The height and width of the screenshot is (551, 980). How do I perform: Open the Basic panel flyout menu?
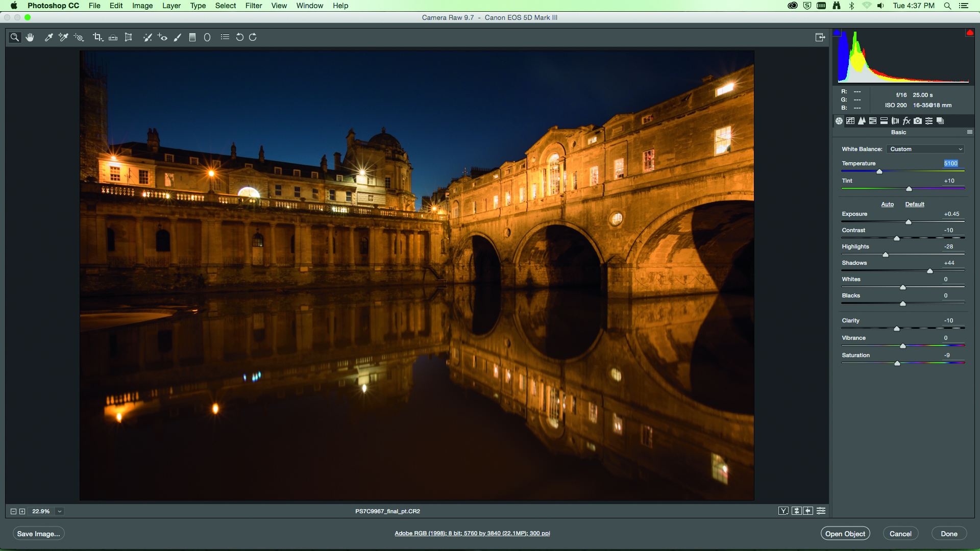[x=970, y=132]
